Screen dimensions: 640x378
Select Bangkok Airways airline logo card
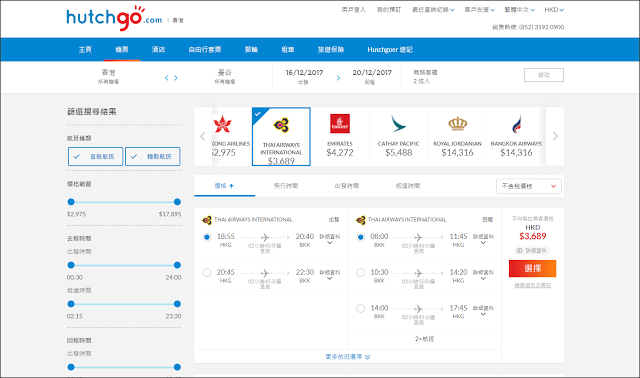(516, 136)
